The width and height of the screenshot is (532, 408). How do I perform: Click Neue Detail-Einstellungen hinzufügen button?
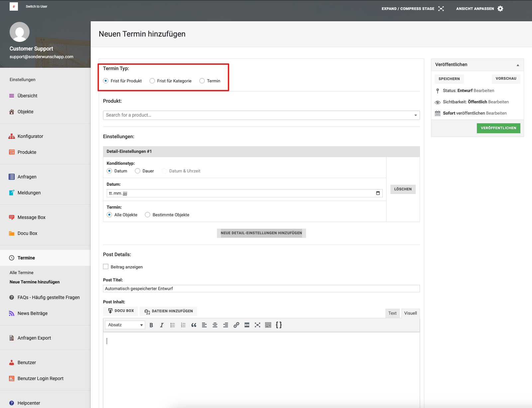262,233
